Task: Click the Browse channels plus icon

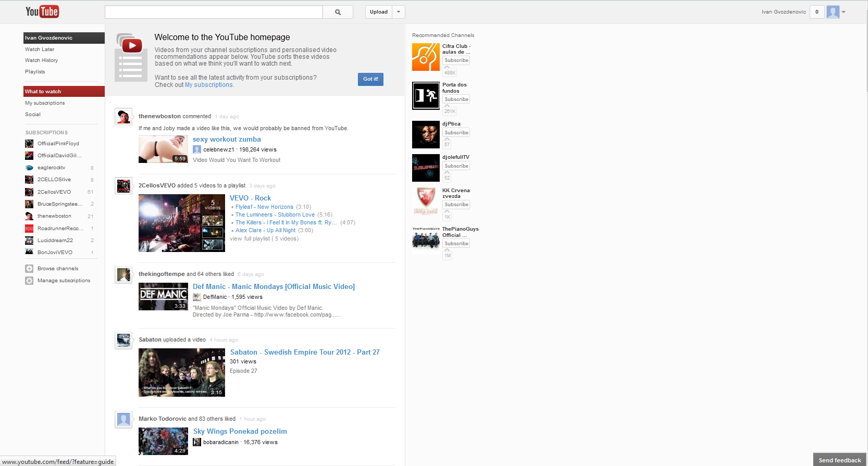Action: coord(29,269)
